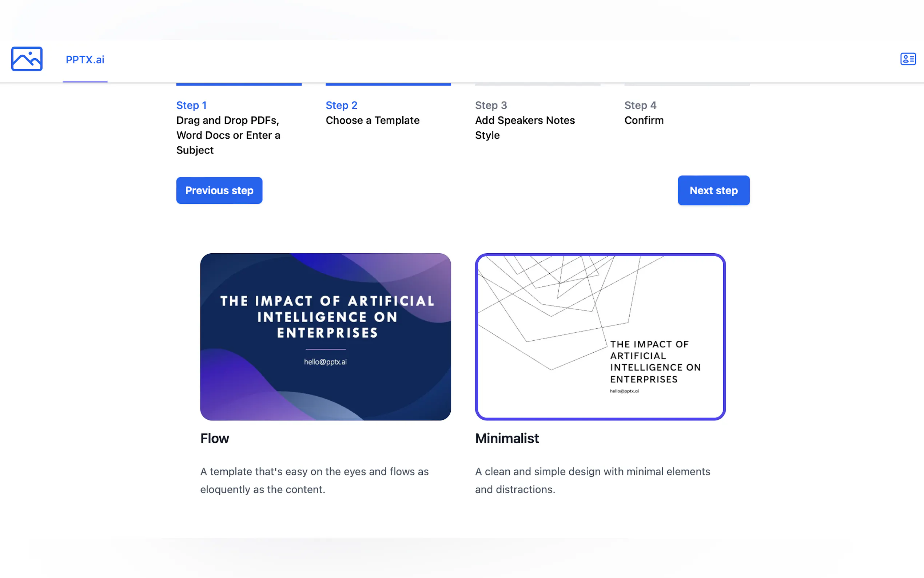Image resolution: width=924 pixels, height=578 pixels.
Task: Click the Minimalist template description text
Action: 593,480
